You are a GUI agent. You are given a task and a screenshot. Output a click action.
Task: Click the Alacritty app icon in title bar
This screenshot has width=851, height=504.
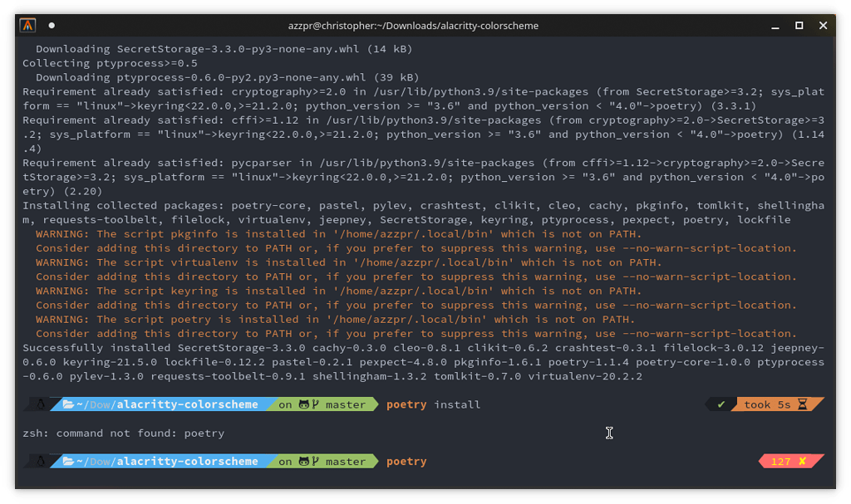click(27, 26)
